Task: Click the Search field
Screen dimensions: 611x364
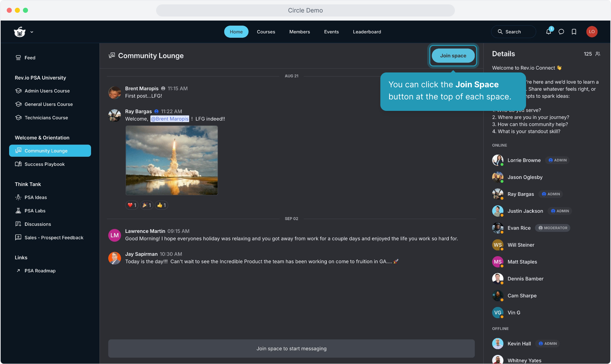Action: [514, 32]
